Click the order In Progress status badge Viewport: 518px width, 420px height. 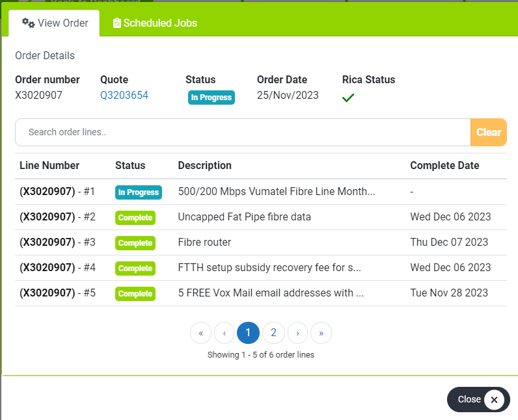[x=211, y=98]
